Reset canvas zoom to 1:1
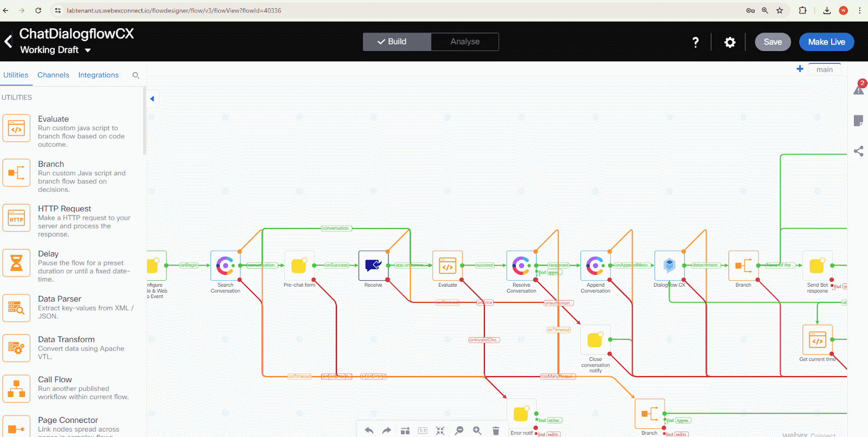The width and height of the screenshot is (868, 437). [423, 430]
